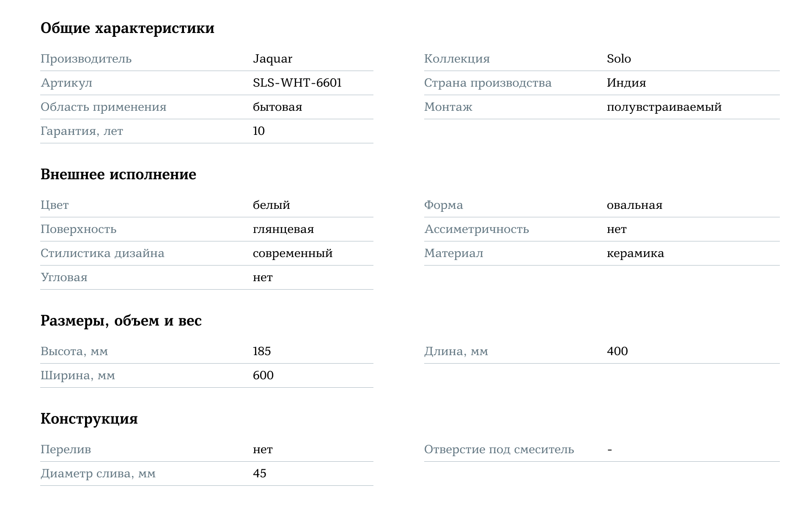This screenshot has width=812, height=523.
Task: Click the length value 400
Action: 617,351
